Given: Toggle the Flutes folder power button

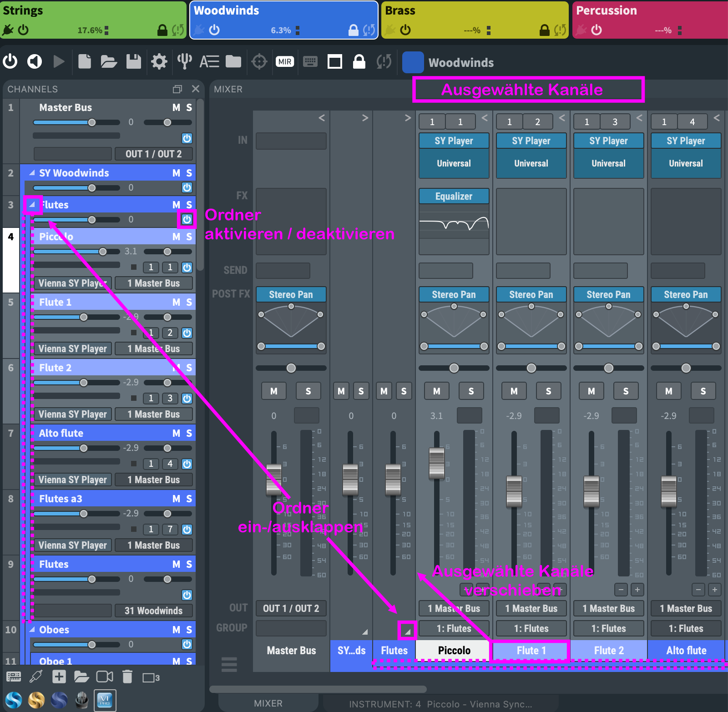Looking at the screenshot, I should pos(187,219).
